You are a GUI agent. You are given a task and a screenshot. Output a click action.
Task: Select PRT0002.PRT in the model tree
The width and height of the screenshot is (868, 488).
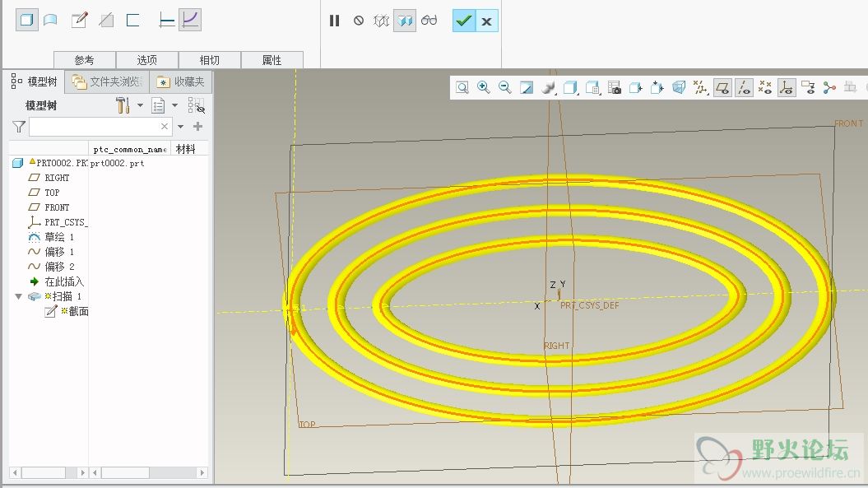coord(50,163)
